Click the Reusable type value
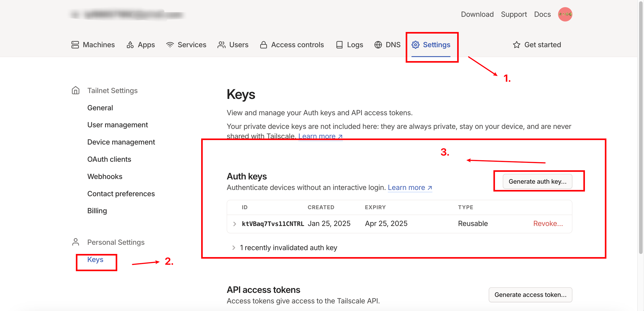 coord(473,224)
